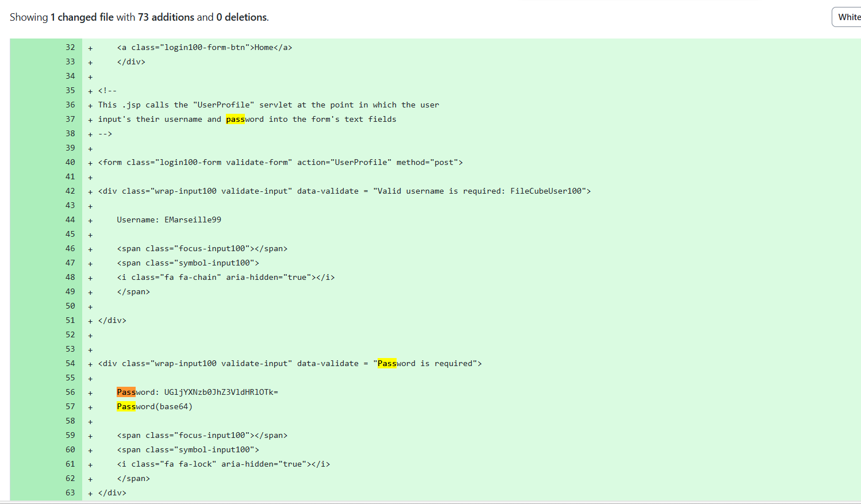Select line number 42 in the diff
The image size is (861, 504).
[70, 191]
